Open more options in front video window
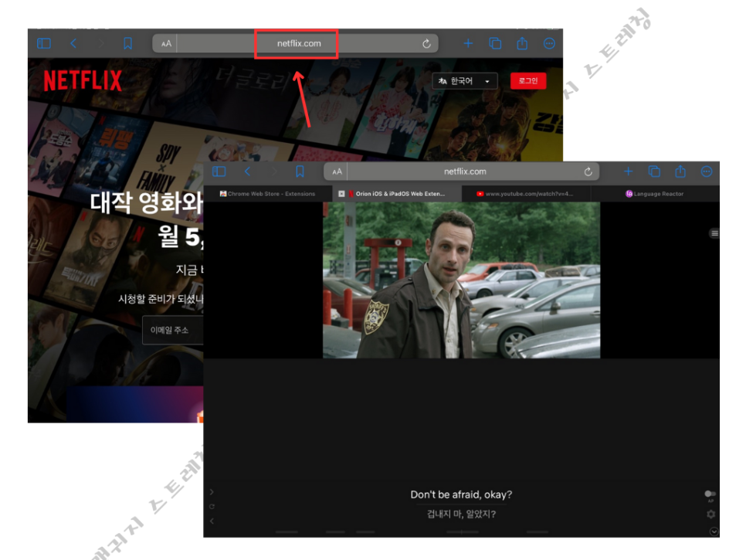 click(x=707, y=171)
